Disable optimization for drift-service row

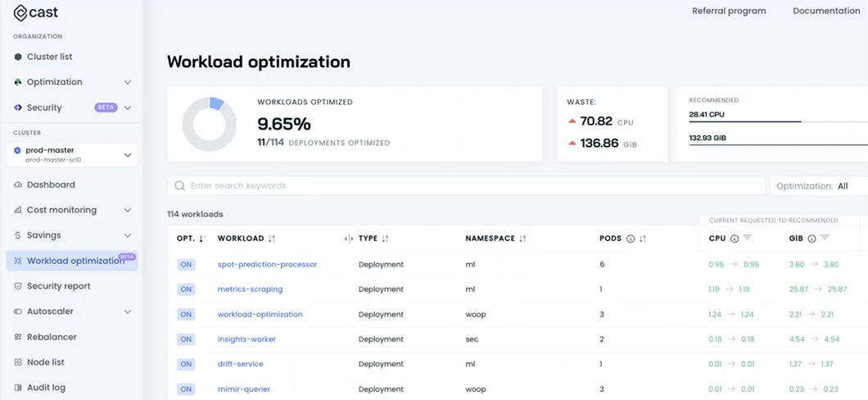click(186, 364)
